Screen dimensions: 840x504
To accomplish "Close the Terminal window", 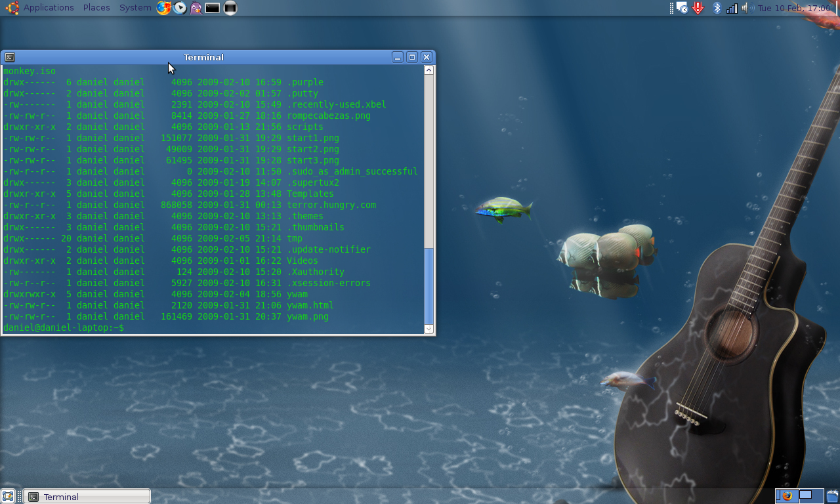I will pyautogui.click(x=427, y=57).
